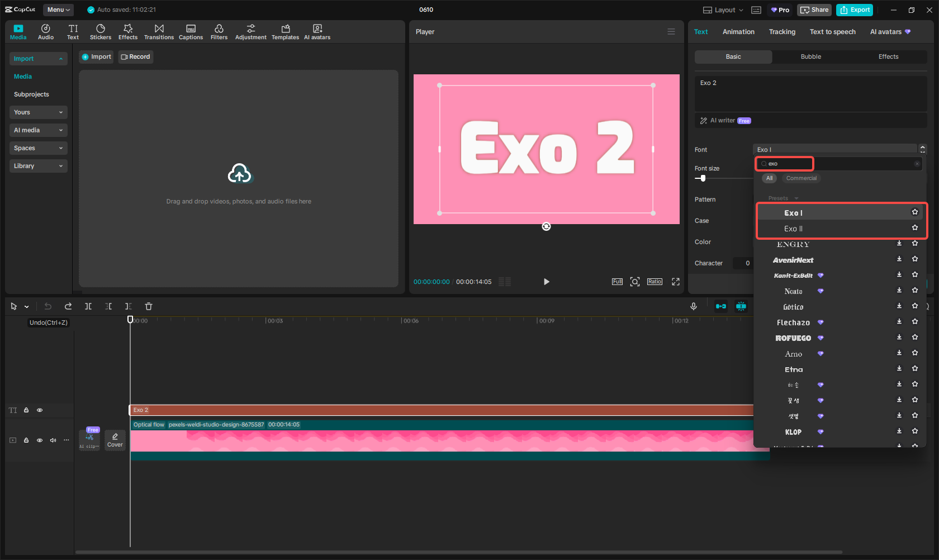939x560 pixels.
Task: Open the Transitions panel
Action: click(x=159, y=32)
